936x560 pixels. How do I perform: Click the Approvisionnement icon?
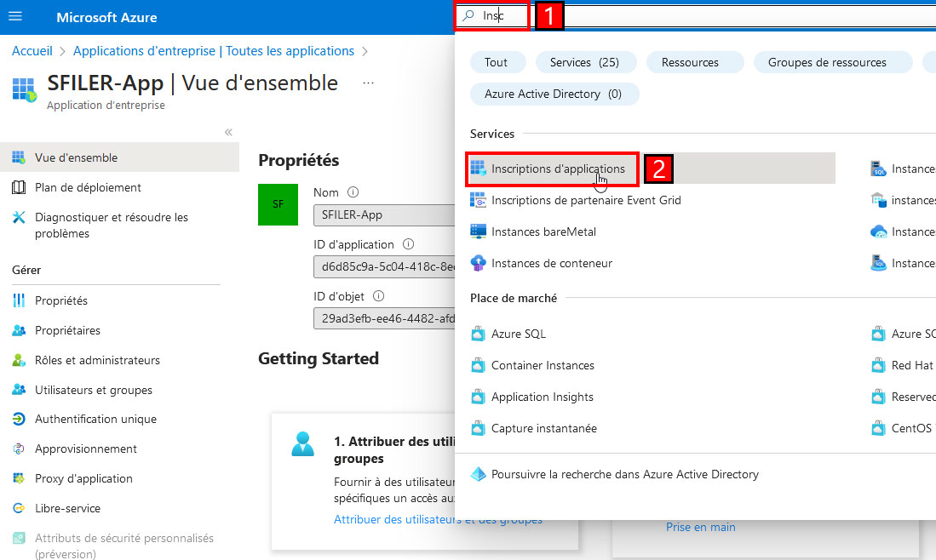pyautogui.click(x=19, y=449)
